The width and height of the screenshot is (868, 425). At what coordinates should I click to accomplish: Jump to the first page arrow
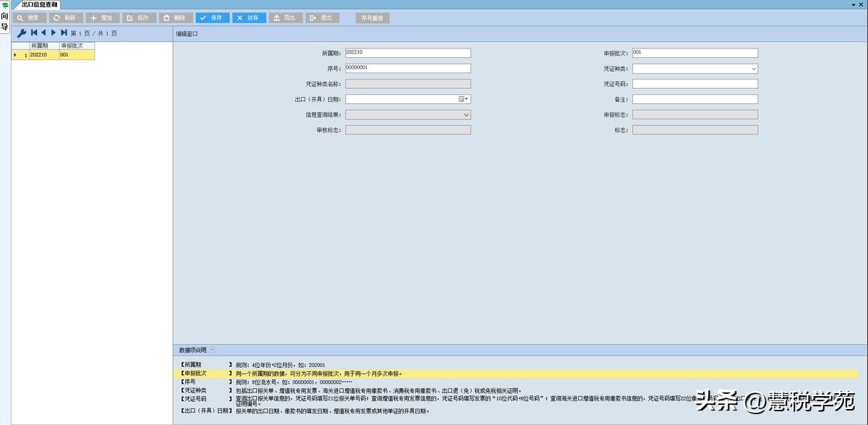pos(34,33)
